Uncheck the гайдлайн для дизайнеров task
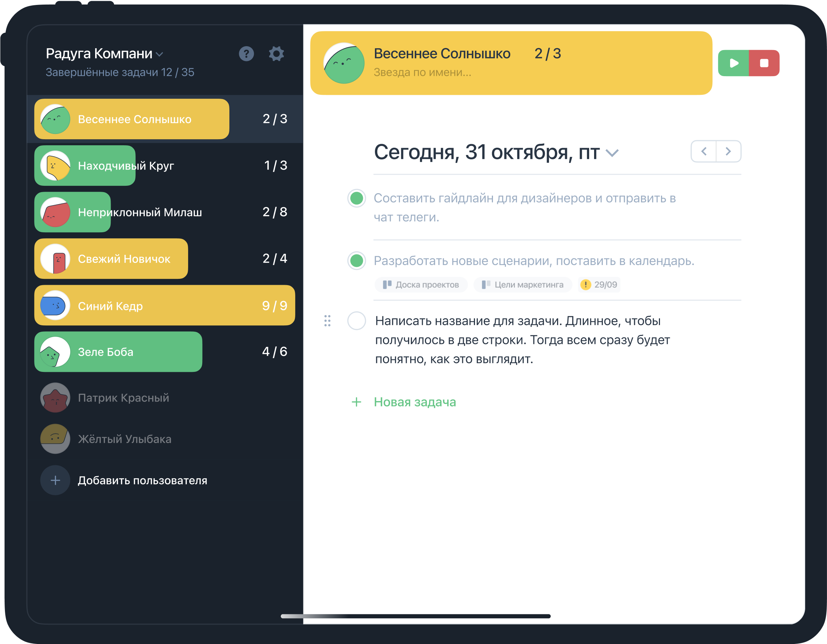Viewport: 827px width, 644px height. (356, 198)
